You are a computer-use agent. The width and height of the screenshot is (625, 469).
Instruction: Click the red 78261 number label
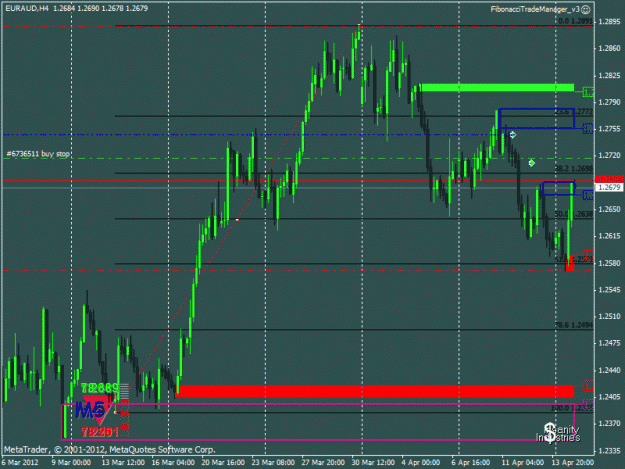point(100,432)
